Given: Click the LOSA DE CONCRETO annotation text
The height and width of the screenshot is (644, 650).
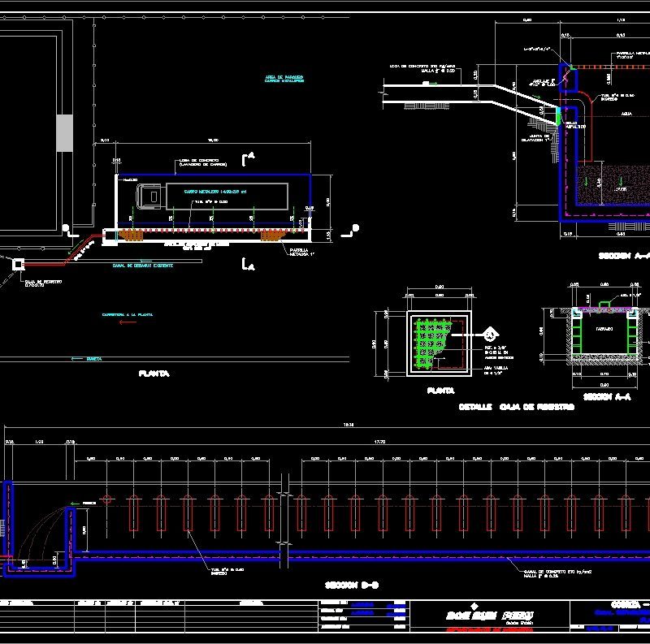Looking at the screenshot, I should tap(199, 161).
